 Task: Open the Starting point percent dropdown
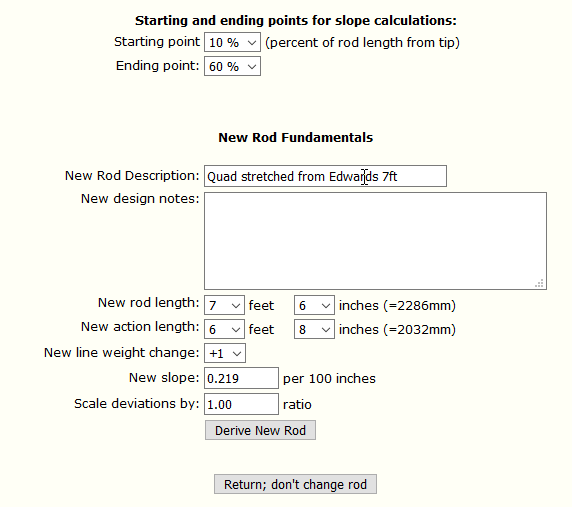tap(232, 42)
